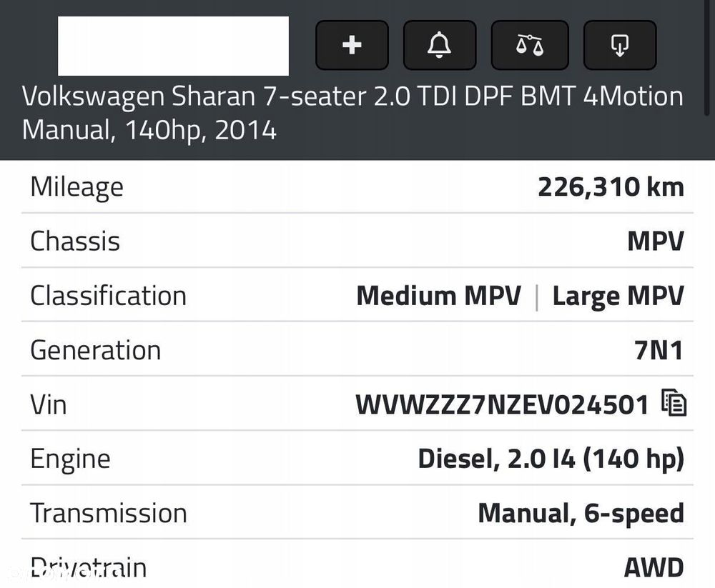This screenshot has height=588, width=715.
Task: Click the Engine label
Action: point(70,459)
